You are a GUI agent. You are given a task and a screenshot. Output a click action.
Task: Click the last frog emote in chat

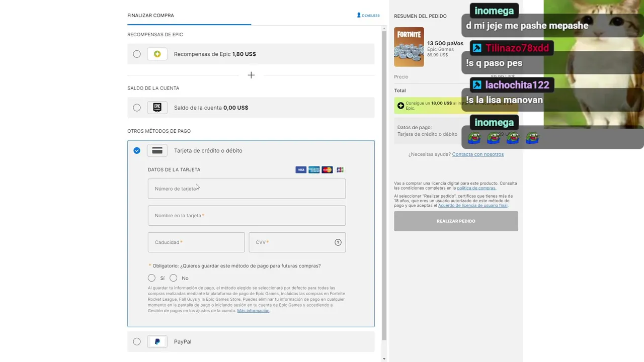click(532, 138)
